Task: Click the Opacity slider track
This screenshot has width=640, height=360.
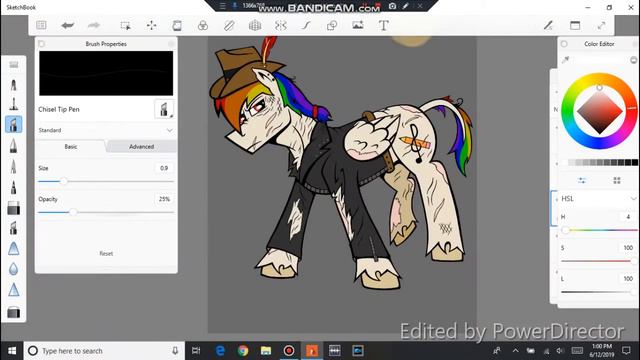Action: [106, 212]
